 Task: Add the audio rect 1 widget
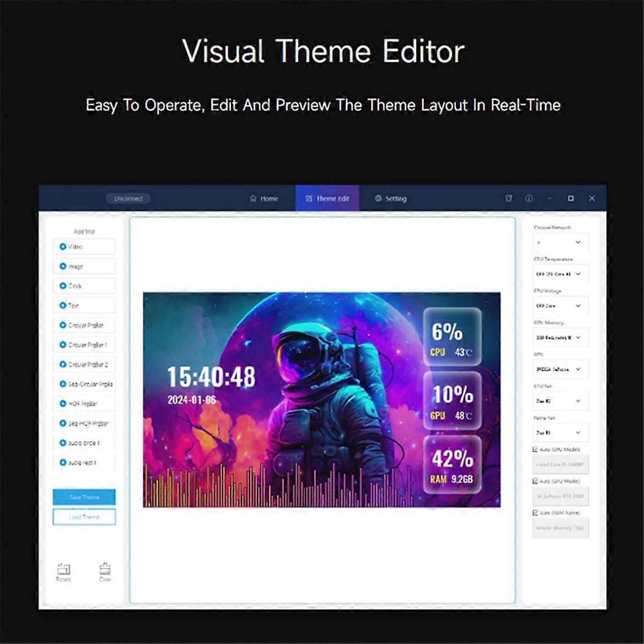84,463
